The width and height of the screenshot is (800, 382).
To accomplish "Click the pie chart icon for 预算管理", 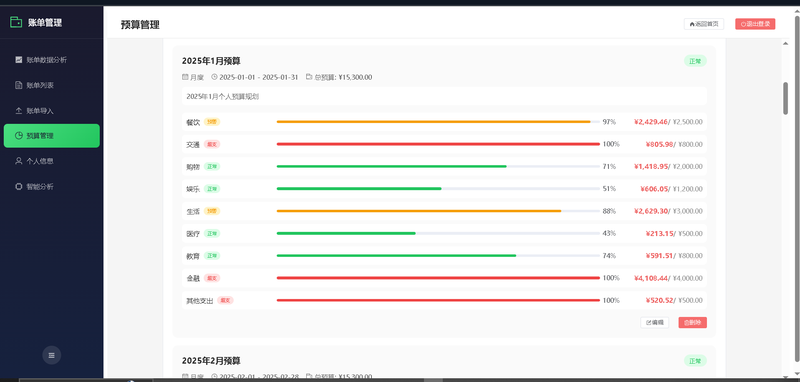I will click(18, 136).
